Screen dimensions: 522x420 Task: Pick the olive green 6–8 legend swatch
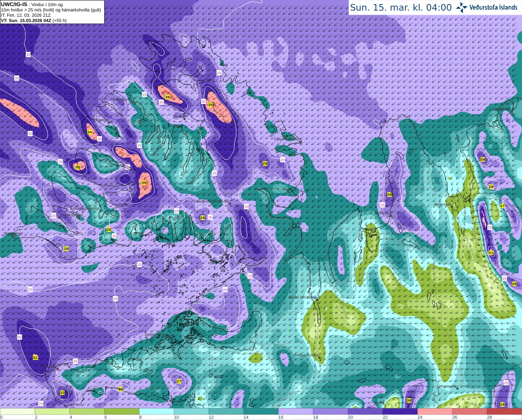point(122,411)
